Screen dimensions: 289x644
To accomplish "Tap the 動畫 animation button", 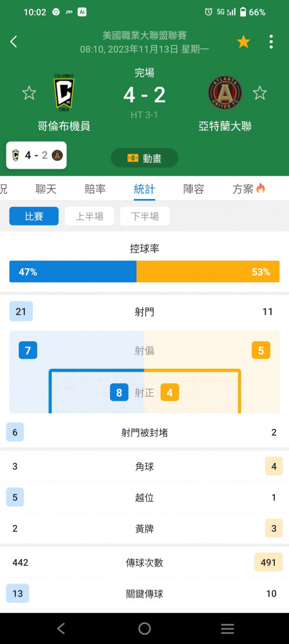I will (x=144, y=158).
